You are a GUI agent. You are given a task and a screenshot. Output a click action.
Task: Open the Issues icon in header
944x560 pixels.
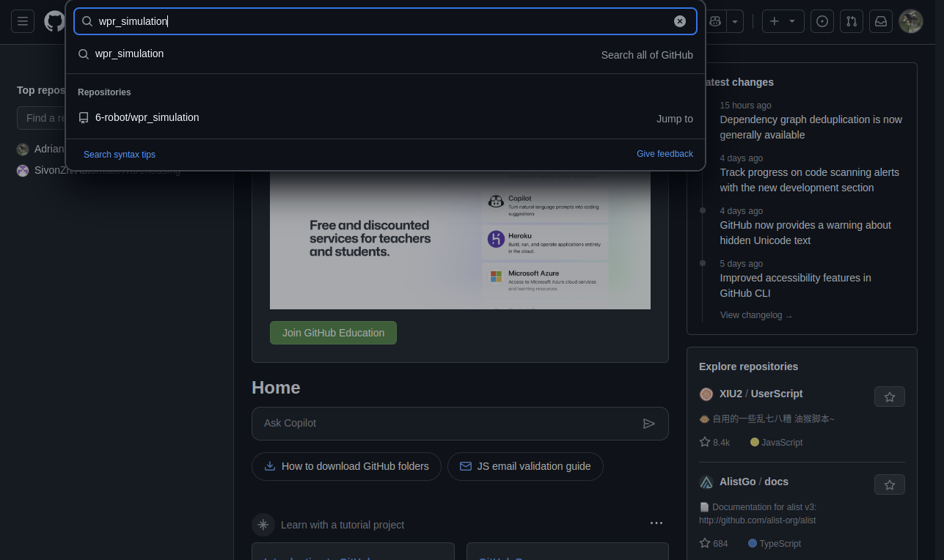(822, 21)
